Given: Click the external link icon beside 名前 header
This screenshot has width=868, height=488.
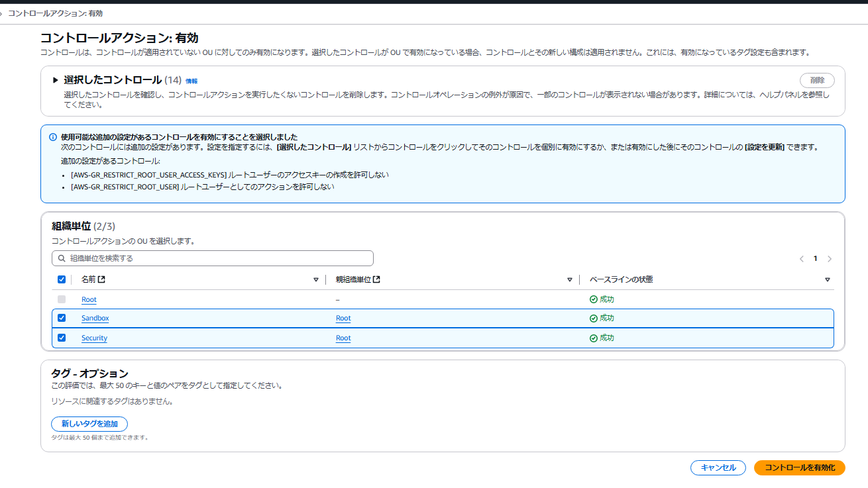Looking at the screenshot, I should (x=102, y=279).
